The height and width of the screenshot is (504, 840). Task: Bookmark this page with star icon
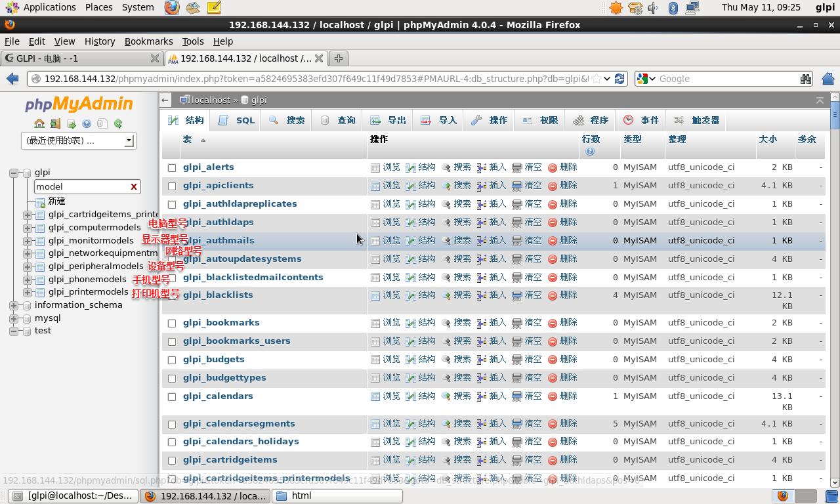pyautogui.click(x=596, y=79)
